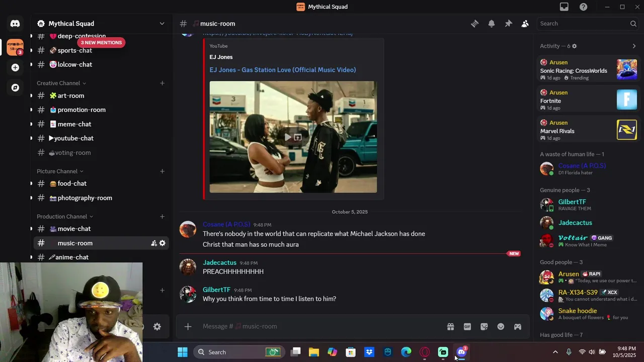Click the attachment plus button in message bar
The width and height of the screenshot is (644, 362).
point(188,326)
